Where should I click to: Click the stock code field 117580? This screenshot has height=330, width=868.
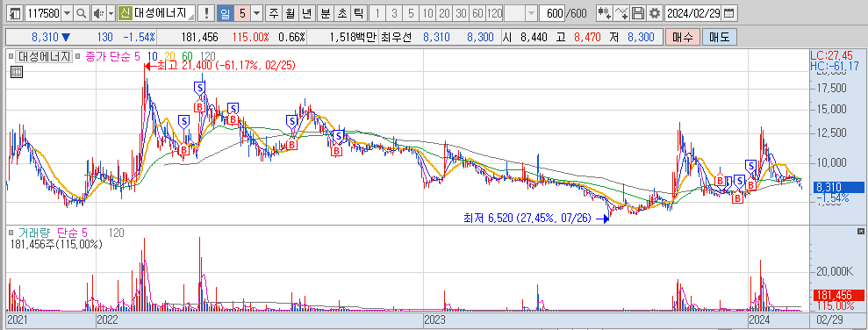(44, 13)
